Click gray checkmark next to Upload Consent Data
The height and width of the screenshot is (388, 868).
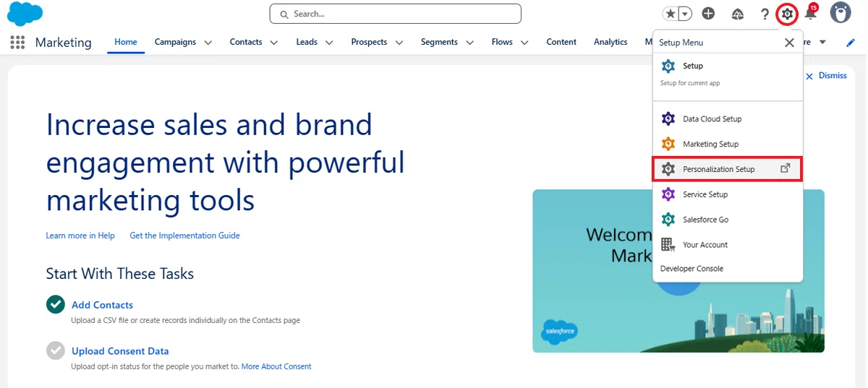click(x=56, y=350)
